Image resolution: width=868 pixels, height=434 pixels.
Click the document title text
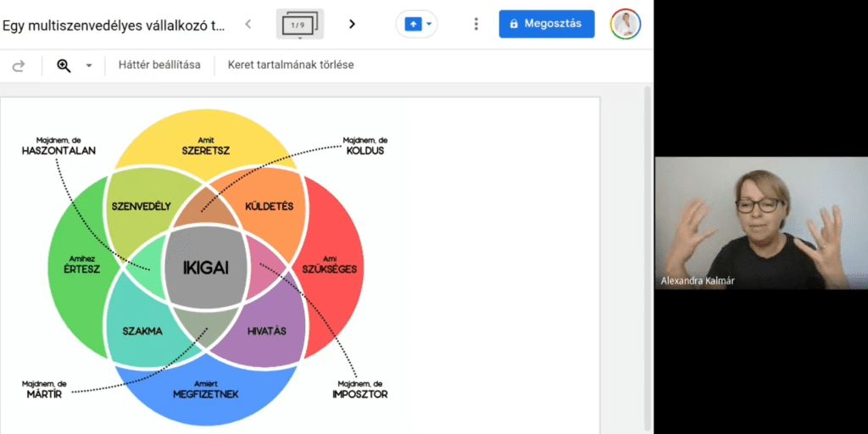point(114,25)
